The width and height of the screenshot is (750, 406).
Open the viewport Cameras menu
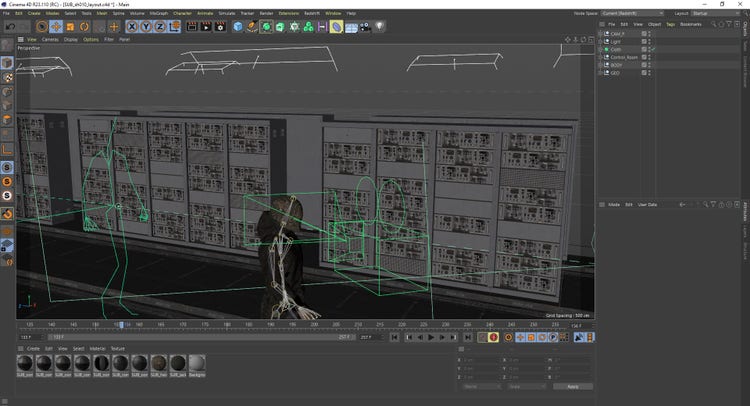(49, 40)
